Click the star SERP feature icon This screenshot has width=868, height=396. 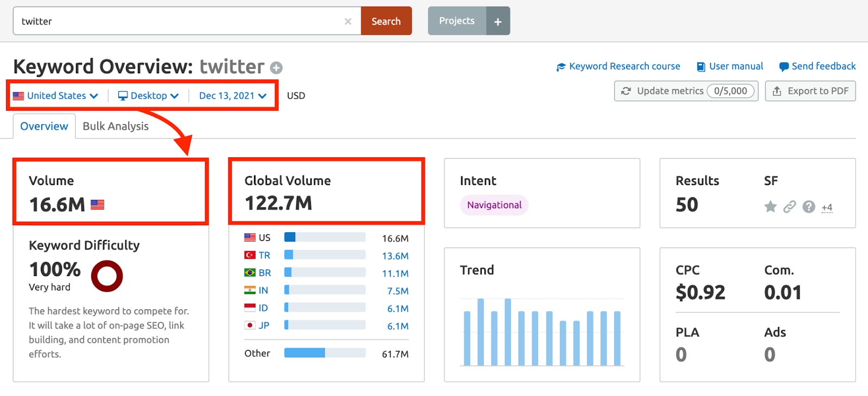point(770,207)
